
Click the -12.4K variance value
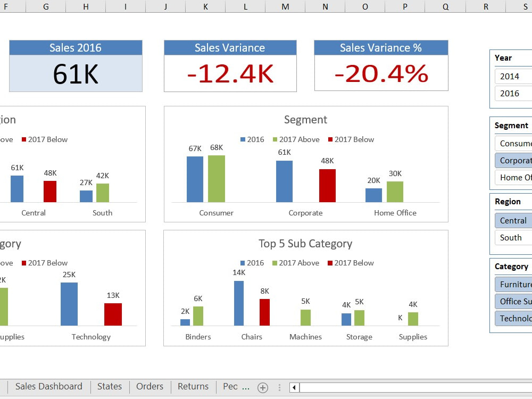coord(230,73)
